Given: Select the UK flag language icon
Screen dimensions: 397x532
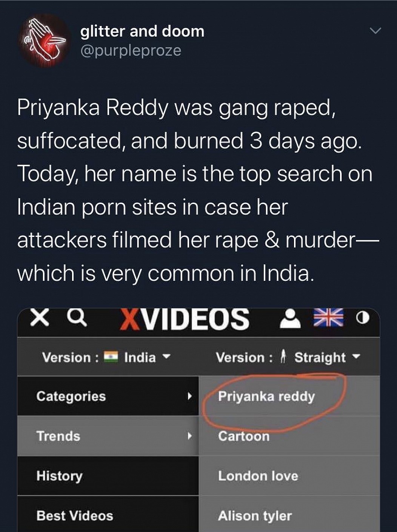Looking at the screenshot, I should (x=329, y=317).
